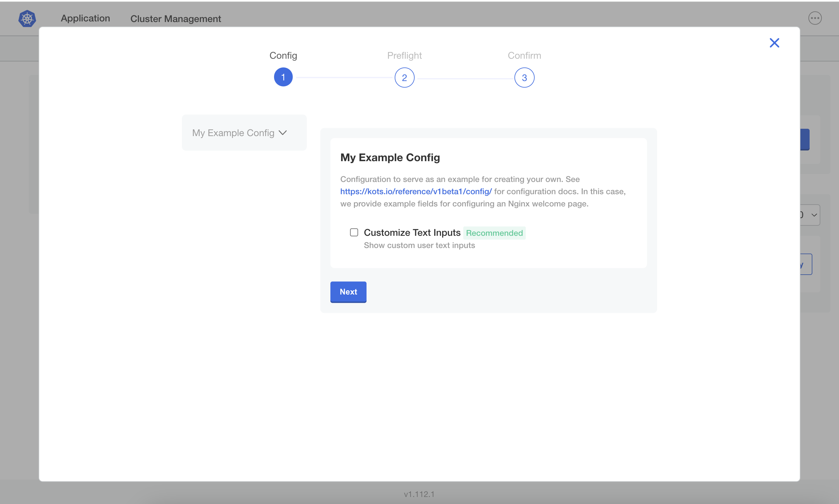Toggle the Customize Text Inputs checkbox

point(354,232)
